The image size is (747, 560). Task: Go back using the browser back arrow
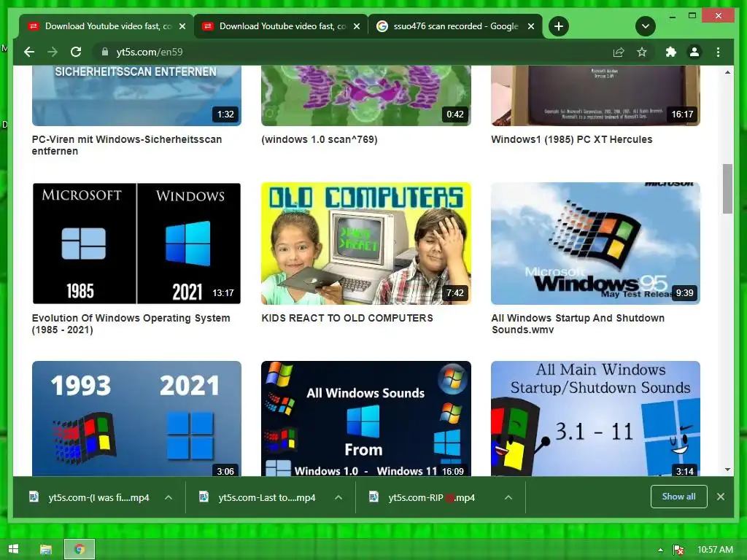(29, 52)
